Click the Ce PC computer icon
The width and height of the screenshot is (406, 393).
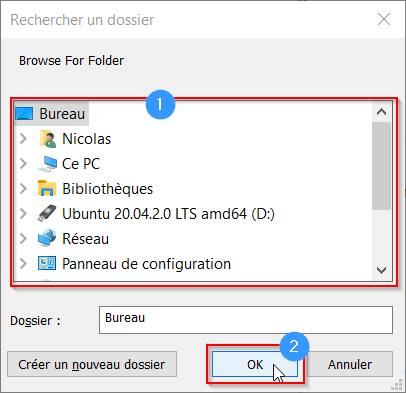(x=47, y=164)
